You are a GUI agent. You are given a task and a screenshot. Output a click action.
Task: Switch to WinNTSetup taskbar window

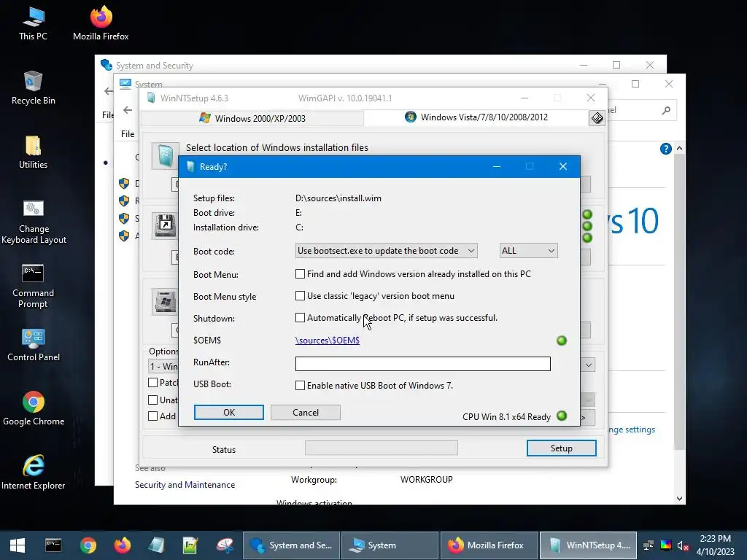click(588, 545)
